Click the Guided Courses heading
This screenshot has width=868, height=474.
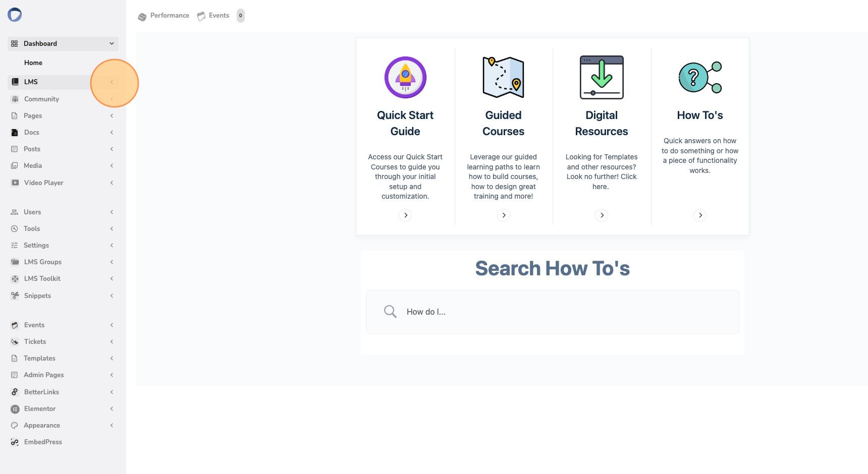tap(504, 124)
